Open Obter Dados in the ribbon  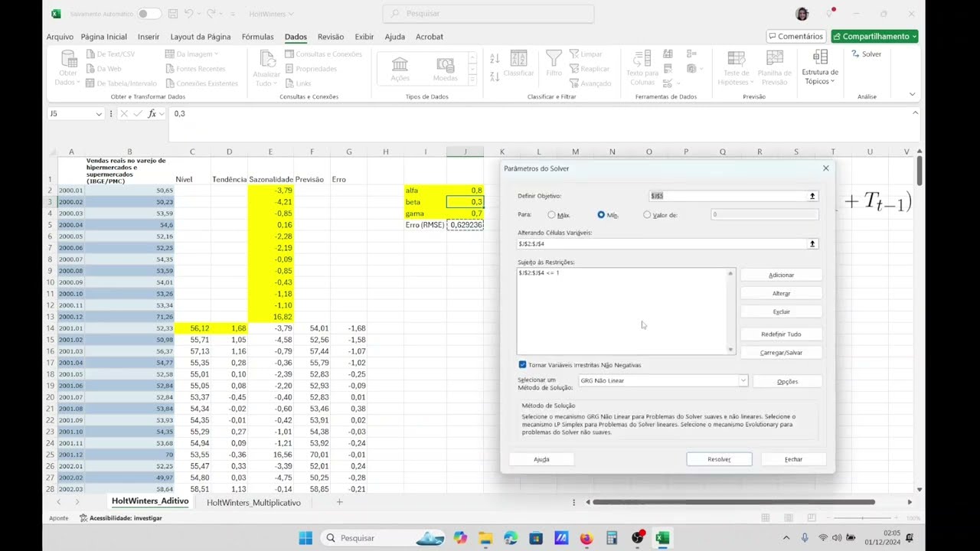[x=68, y=68]
